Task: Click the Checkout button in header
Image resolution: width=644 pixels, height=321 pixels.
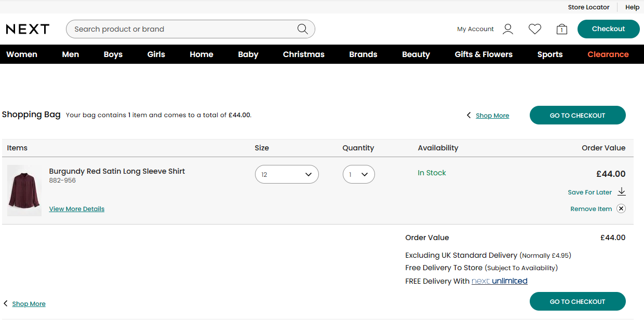Action: coord(608,29)
